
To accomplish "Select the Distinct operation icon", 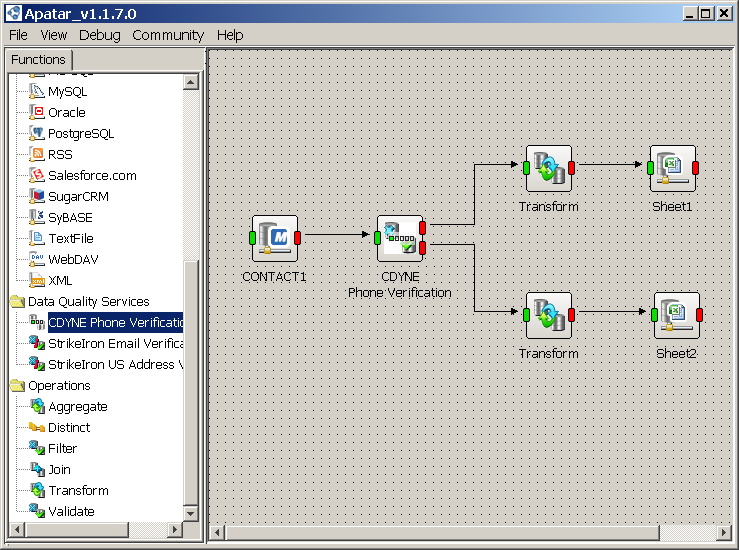I will pyautogui.click(x=37, y=427).
